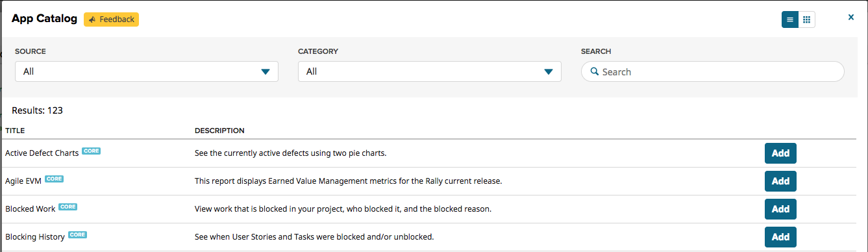868x252 pixels.
Task: Click the magnifying glass search icon
Action: [594, 72]
